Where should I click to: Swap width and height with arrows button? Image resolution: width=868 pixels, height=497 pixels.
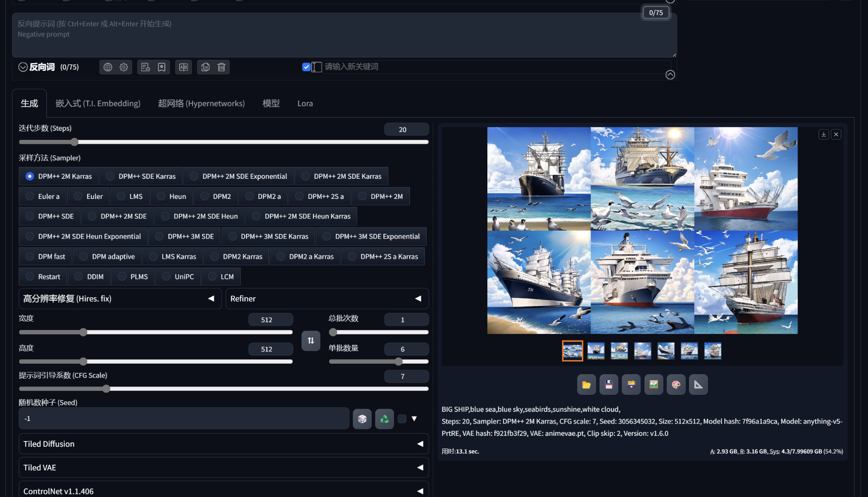coord(311,341)
